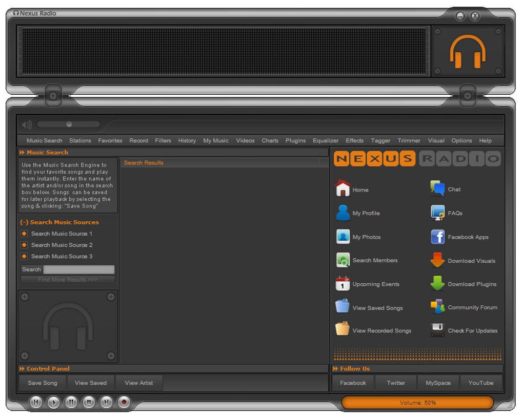Open Upcoming Events calendar icon
Screen dimensions: 523x420
coord(343,284)
